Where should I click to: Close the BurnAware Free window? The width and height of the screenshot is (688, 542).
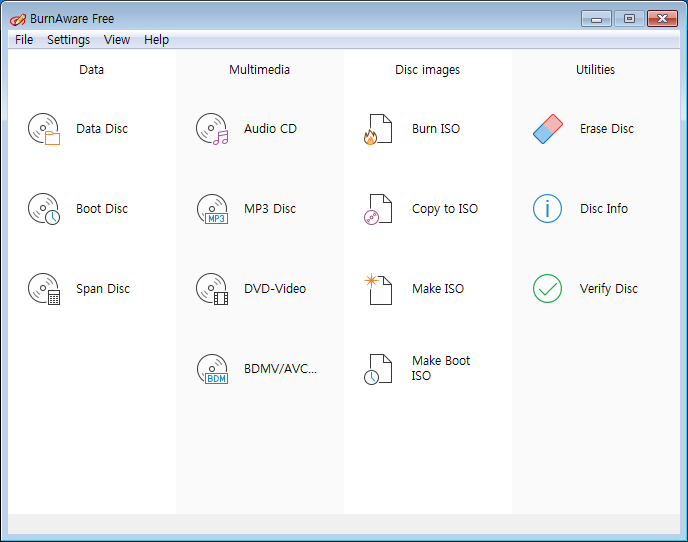point(663,19)
